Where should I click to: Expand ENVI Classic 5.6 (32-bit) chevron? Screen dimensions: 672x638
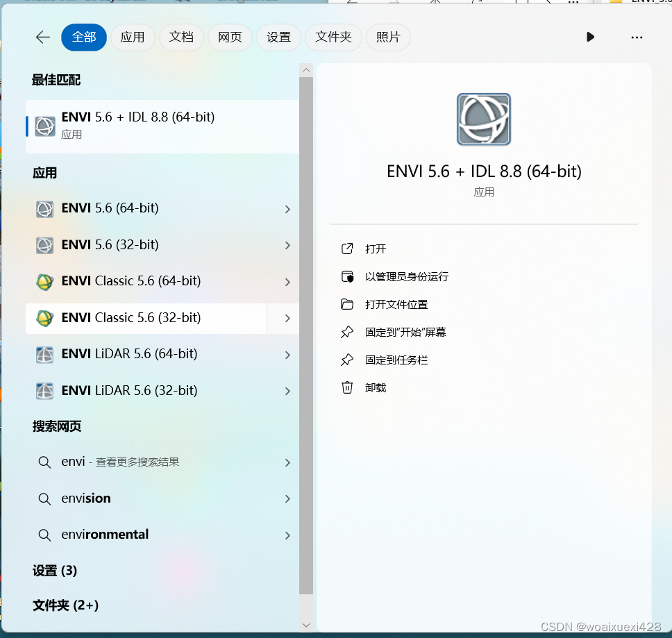(287, 319)
